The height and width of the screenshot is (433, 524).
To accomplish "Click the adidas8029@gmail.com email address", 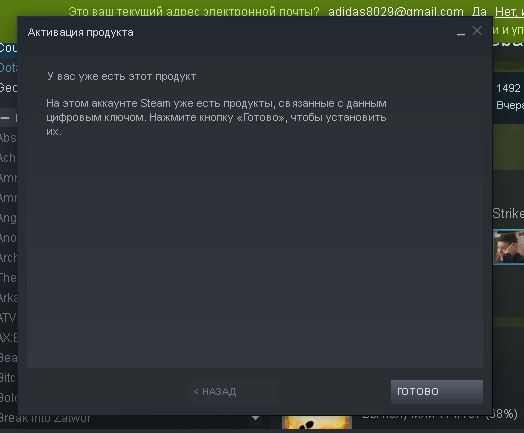I will pyautogui.click(x=396, y=12).
